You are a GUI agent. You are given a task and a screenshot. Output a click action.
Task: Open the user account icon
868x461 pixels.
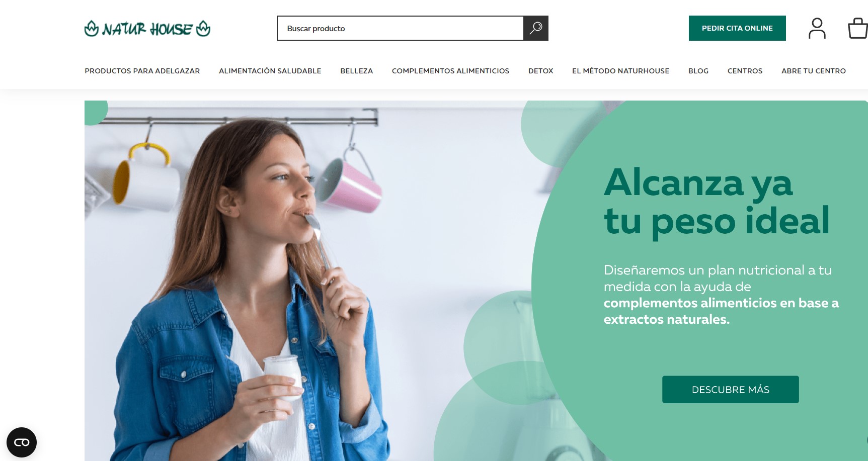pyautogui.click(x=817, y=28)
